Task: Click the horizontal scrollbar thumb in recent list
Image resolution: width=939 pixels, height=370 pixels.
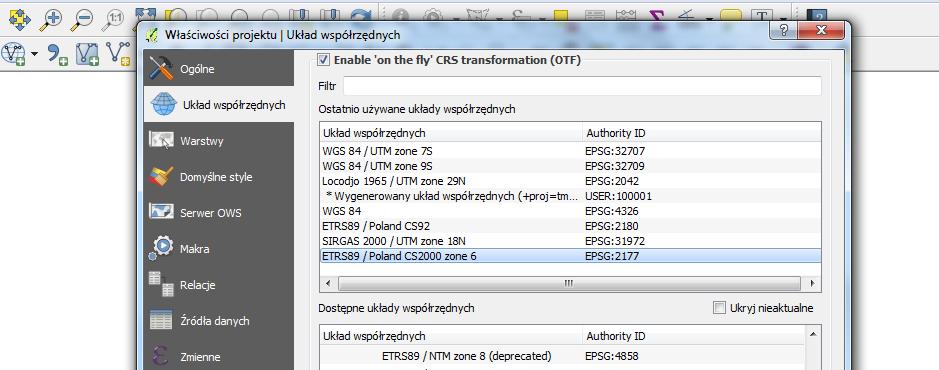Action: click(569, 283)
